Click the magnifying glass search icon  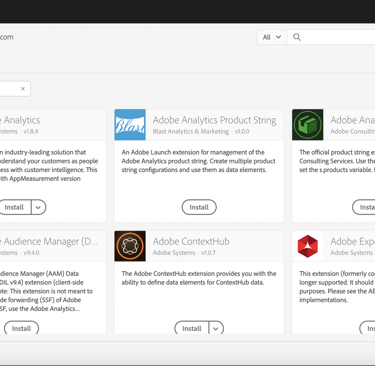[297, 37]
